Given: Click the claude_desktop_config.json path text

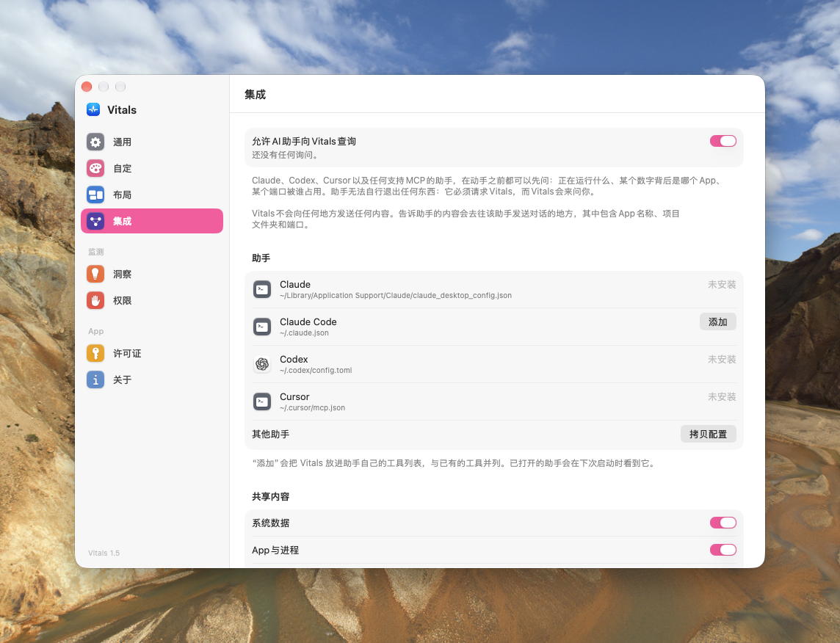Looking at the screenshot, I should coord(395,296).
